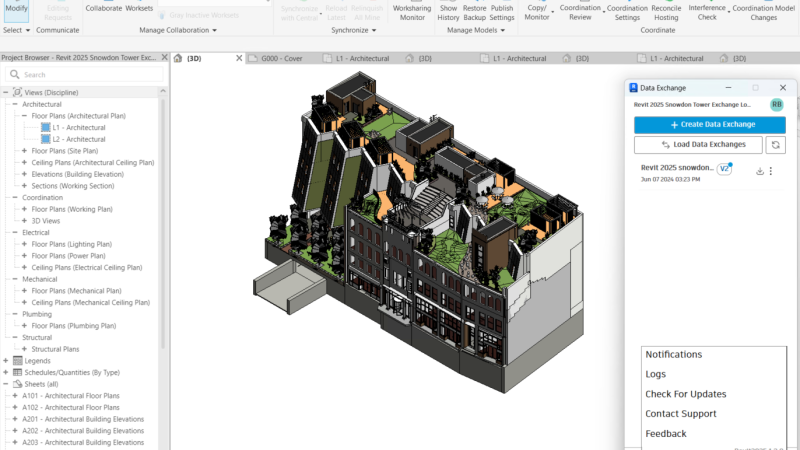This screenshot has height=450, width=800.
Task: Expand Elevations (Building Elevation)
Action: 24,174
